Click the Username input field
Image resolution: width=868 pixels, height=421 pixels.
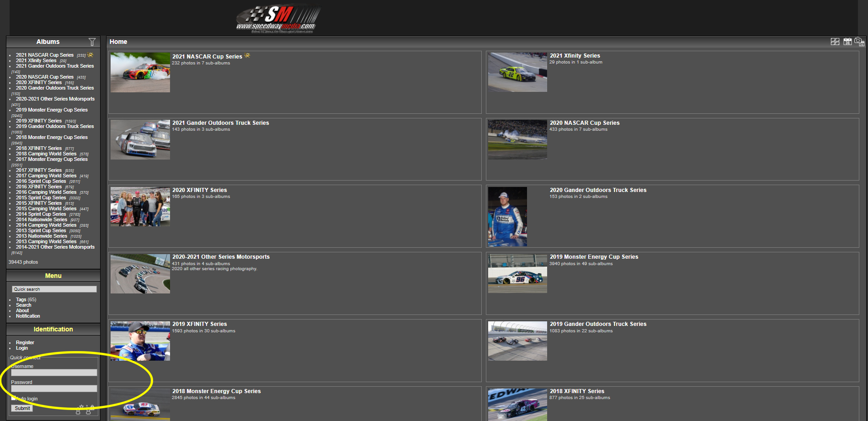[x=54, y=373]
